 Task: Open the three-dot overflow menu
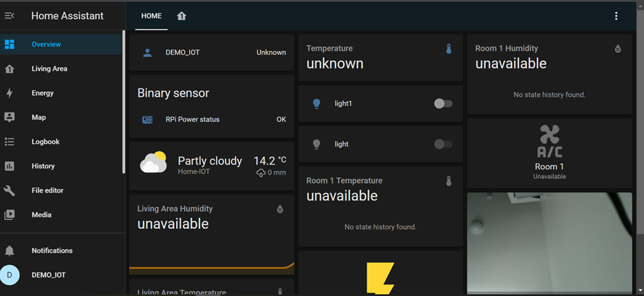[x=616, y=16]
